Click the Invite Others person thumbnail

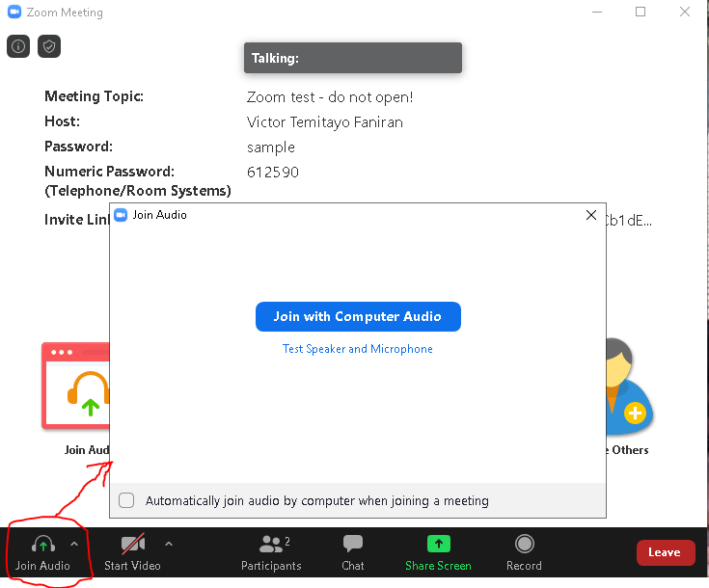[629, 388]
